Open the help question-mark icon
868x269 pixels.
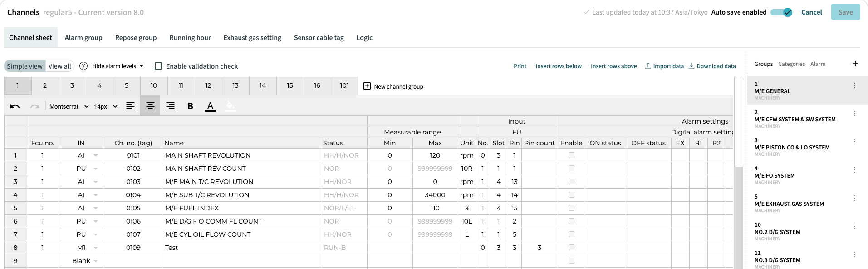[x=83, y=66]
